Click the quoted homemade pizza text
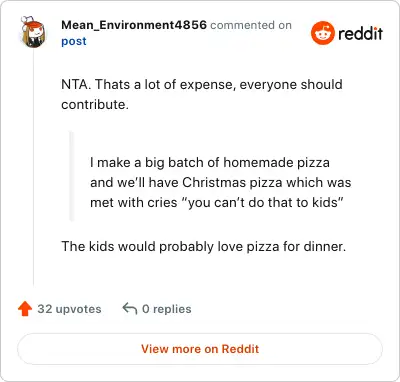 (221, 182)
